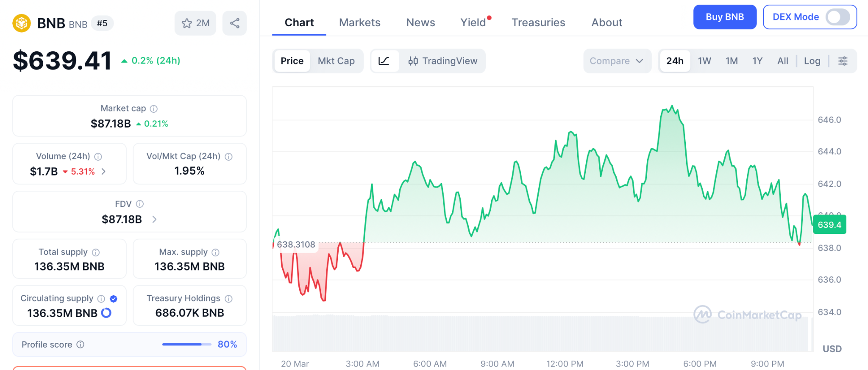
Task: Open chart settings sliders icon
Action: click(843, 61)
